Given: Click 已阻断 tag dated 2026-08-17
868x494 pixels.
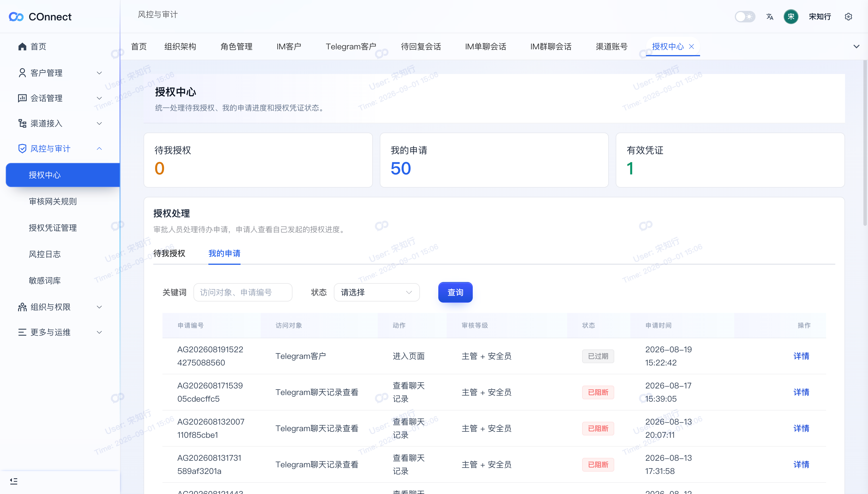Looking at the screenshot, I should tap(598, 392).
